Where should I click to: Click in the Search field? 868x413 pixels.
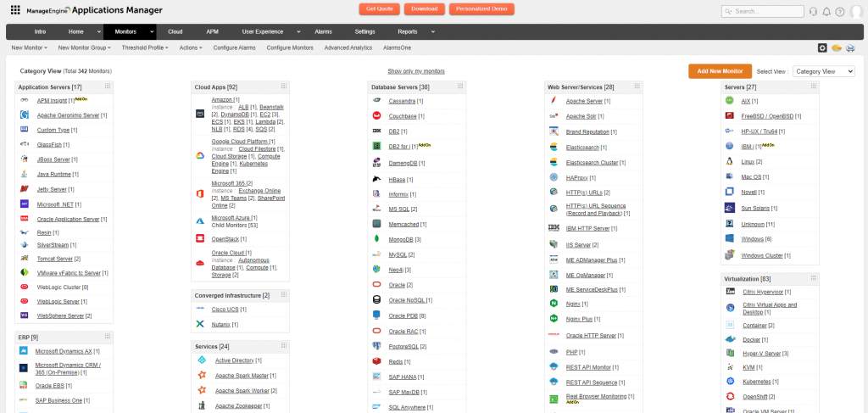click(763, 11)
